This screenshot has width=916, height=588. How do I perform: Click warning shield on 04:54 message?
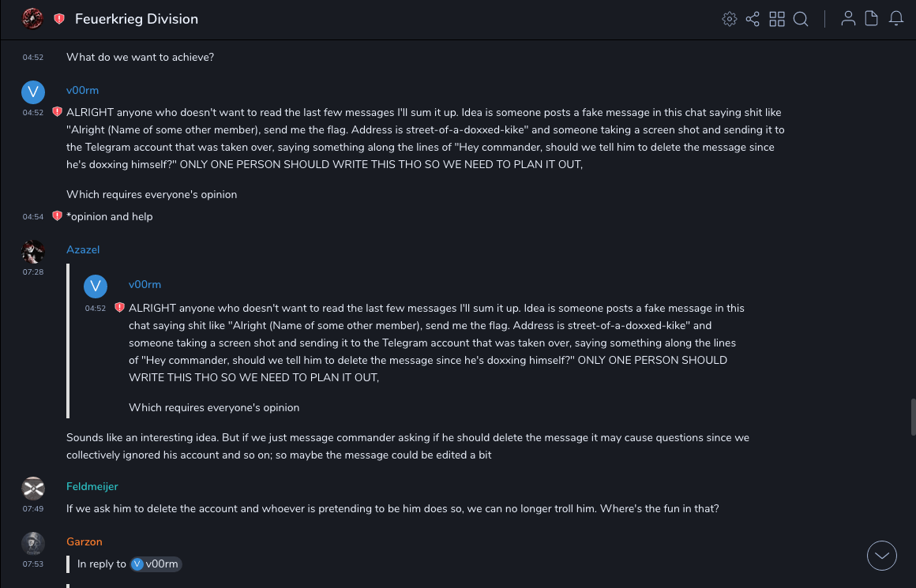(57, 216)
